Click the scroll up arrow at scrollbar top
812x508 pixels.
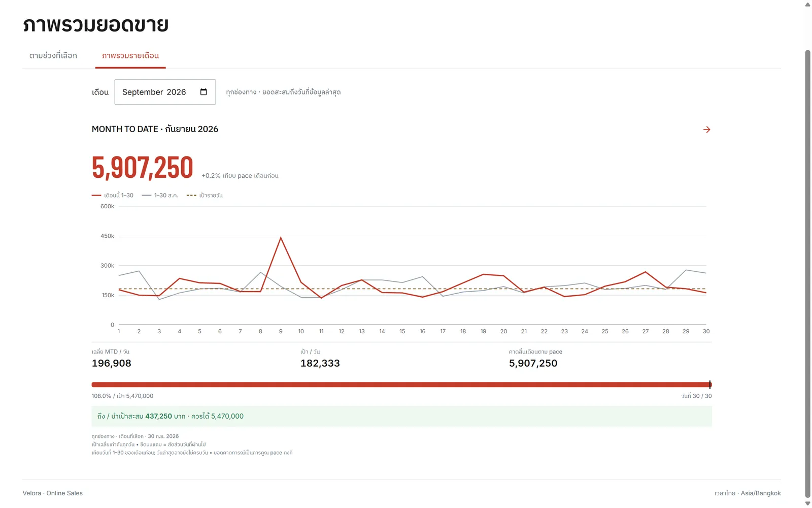(x=807, y=4)
